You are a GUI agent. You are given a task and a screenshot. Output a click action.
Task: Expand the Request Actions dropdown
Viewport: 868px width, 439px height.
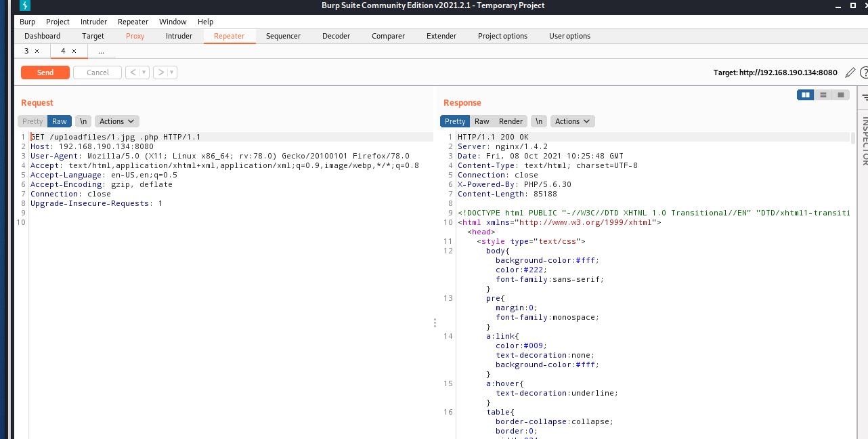click(116, 121)
